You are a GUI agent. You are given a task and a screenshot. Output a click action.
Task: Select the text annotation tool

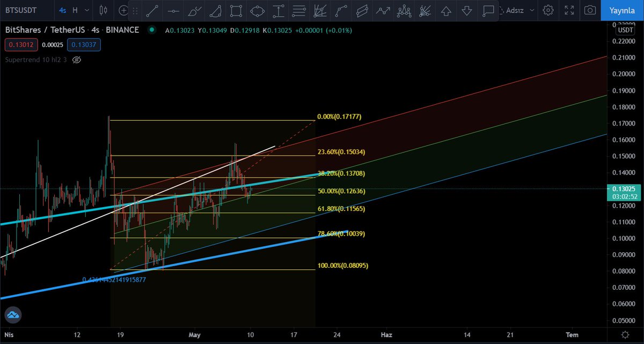coord(279,10)
